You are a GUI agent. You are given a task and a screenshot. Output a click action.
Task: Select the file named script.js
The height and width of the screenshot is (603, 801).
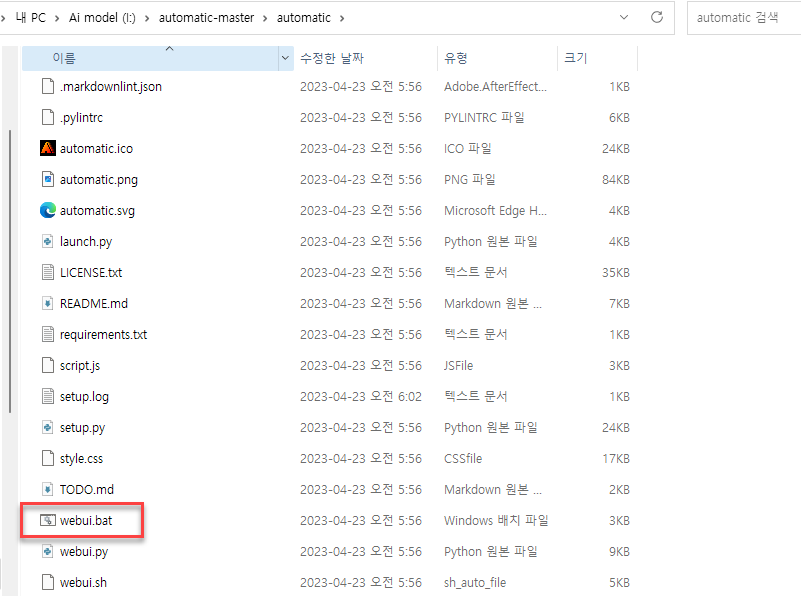click(80, 366)
